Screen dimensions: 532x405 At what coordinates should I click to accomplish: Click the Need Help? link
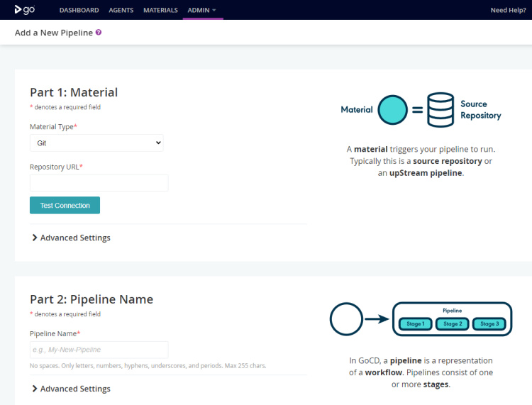(x=508, y=11)
